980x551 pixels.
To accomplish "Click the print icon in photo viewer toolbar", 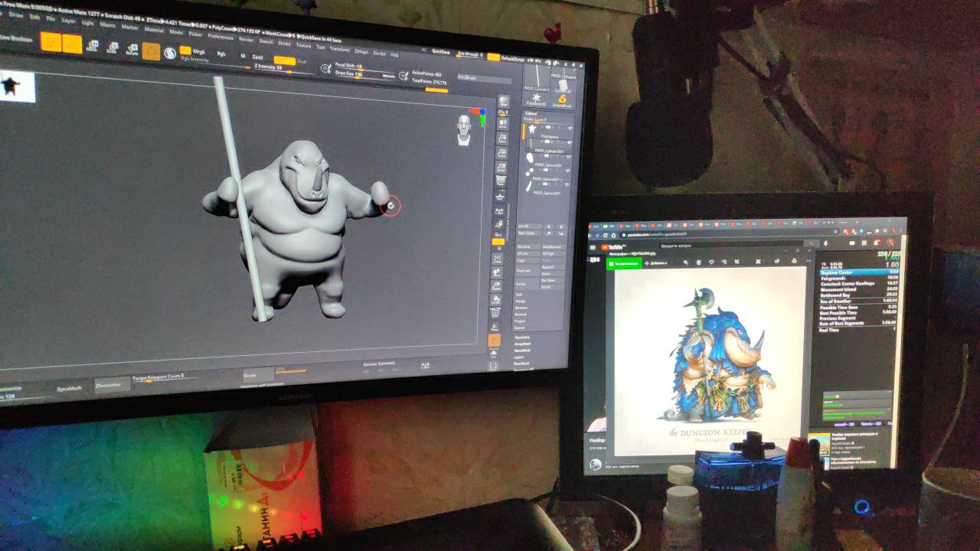I will [794, 261].
